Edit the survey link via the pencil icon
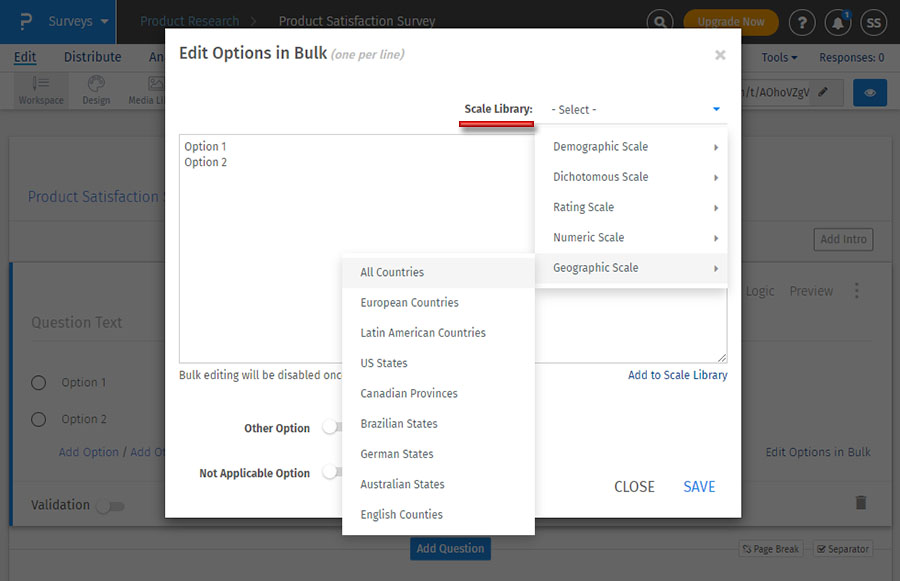The width and height of the screenshot is (900, 581). point(822,91)
